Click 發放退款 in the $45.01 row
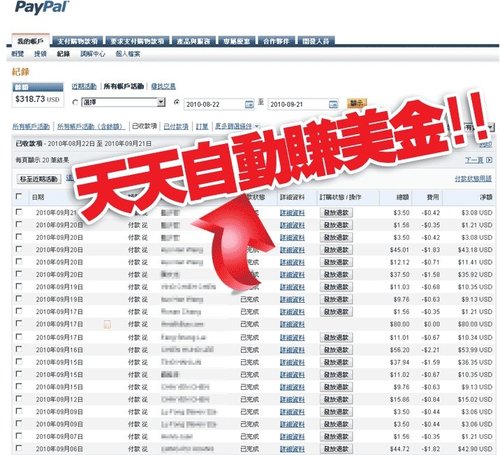This screenshot has width=500, height=455. pos(336,250)
